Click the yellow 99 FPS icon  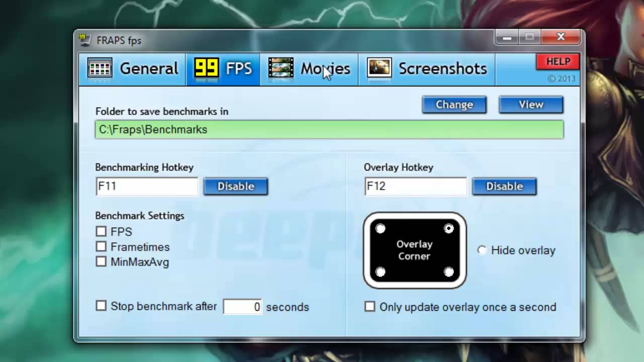pyautogui.click(x=206, y=68)
